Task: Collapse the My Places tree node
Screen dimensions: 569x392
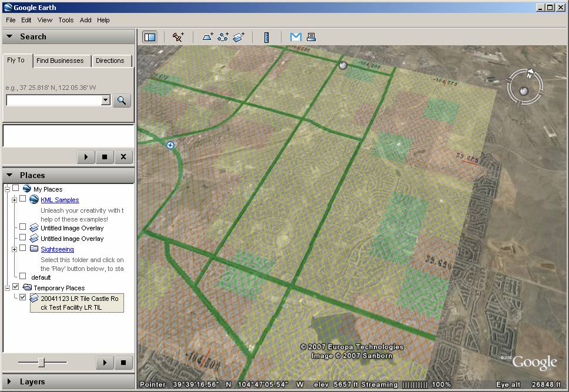Action: pyautogui.click(x=7, y=189)
